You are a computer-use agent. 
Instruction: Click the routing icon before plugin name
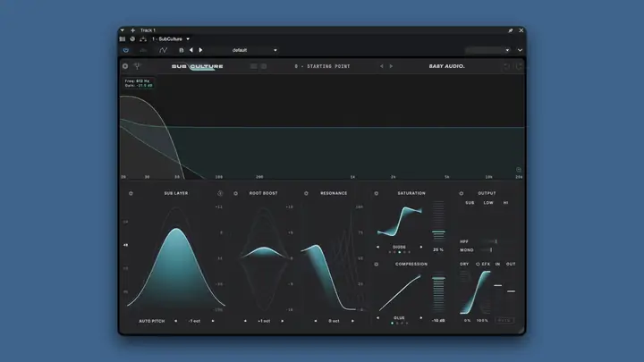pyautogui.click(x=143, y=39)
